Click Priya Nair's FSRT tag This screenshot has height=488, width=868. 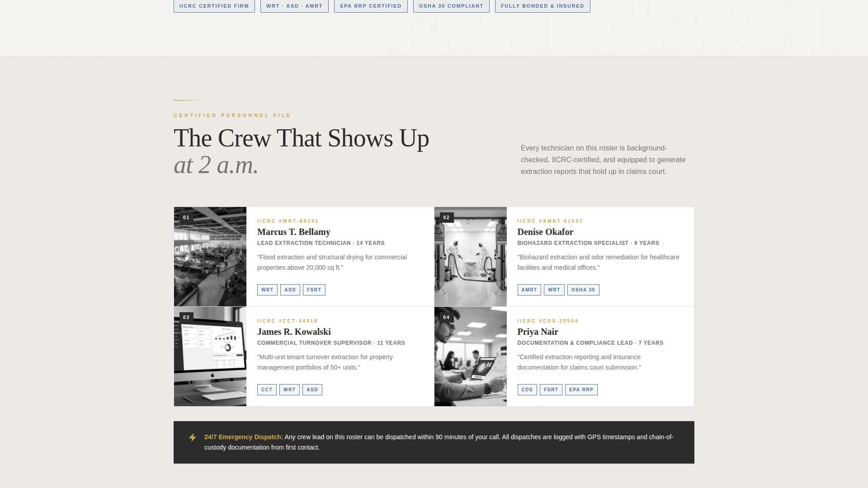coord(551,389)
